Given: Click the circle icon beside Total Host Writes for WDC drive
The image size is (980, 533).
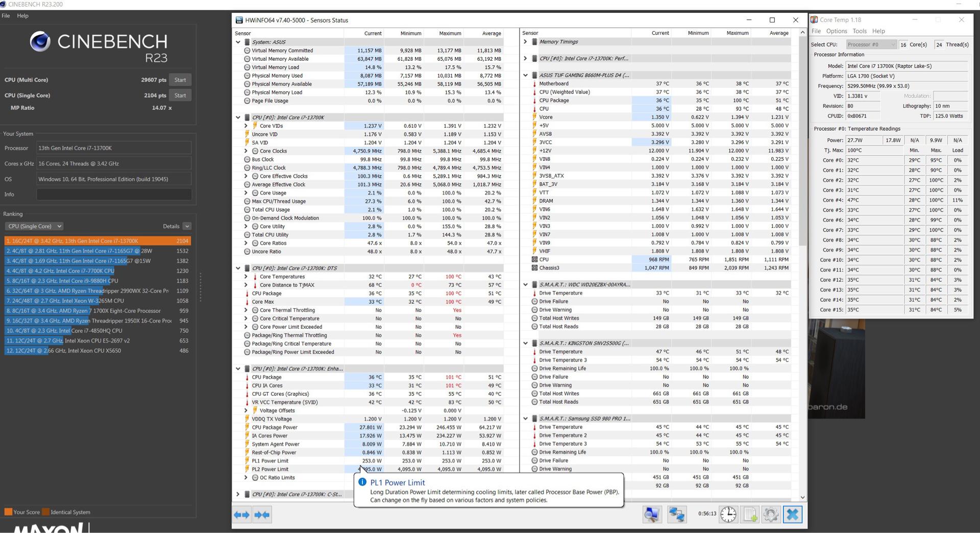Looking at the screenshot, I should (x=534, y=318).
